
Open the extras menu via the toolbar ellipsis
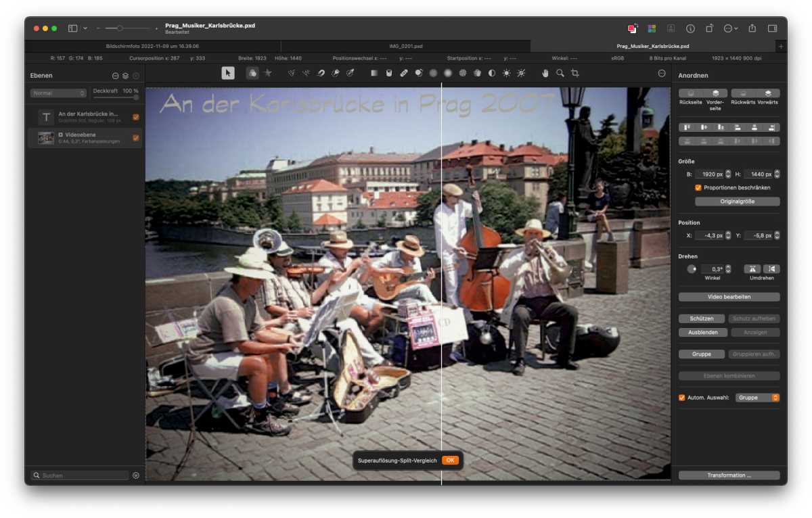point(661,73)
